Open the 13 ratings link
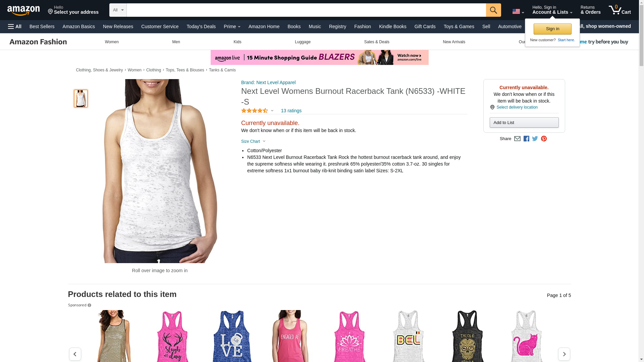The height and width of the screenshot is (362, 644). pos(291,111)
